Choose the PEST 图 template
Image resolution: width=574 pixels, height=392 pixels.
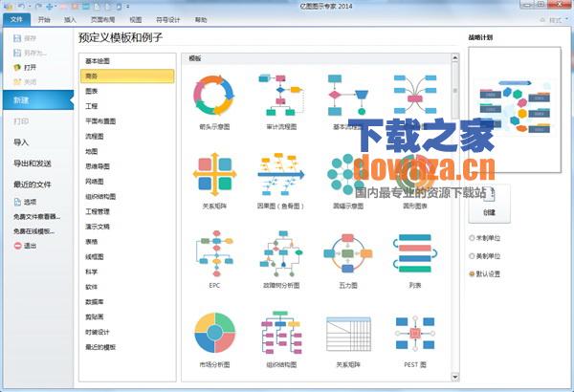(x=415, y=333)
